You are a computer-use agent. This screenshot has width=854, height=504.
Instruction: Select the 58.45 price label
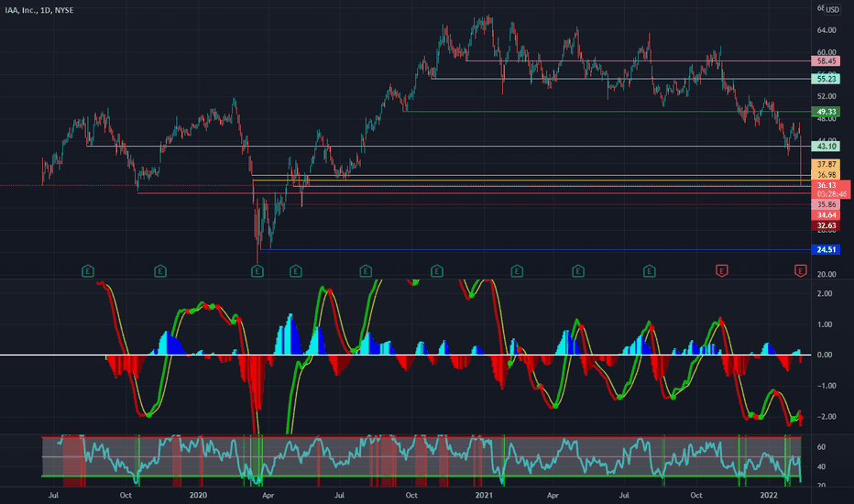826,61
